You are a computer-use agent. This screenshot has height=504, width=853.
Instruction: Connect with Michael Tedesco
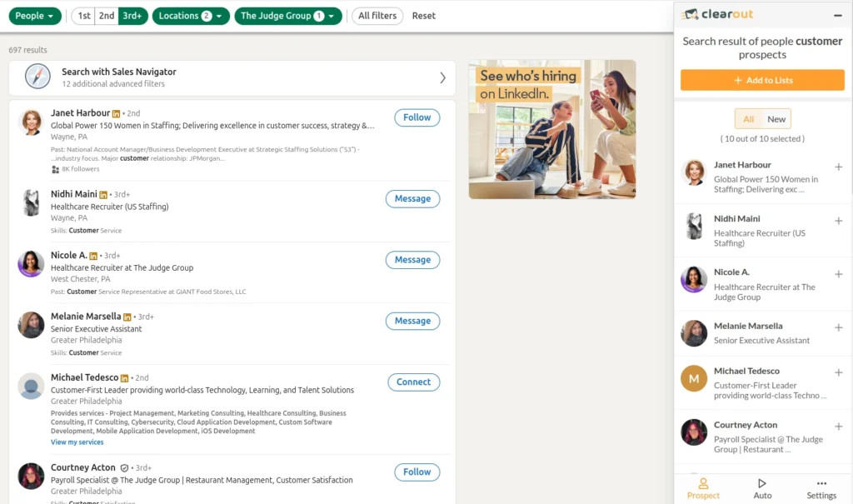point(413,382)
